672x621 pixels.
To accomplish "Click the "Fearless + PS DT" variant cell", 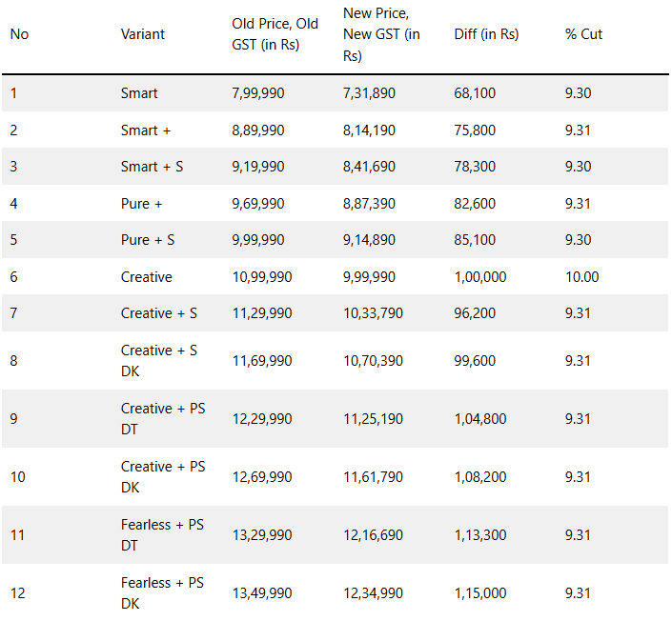I will pyautogui.click(x=163, y=535).
